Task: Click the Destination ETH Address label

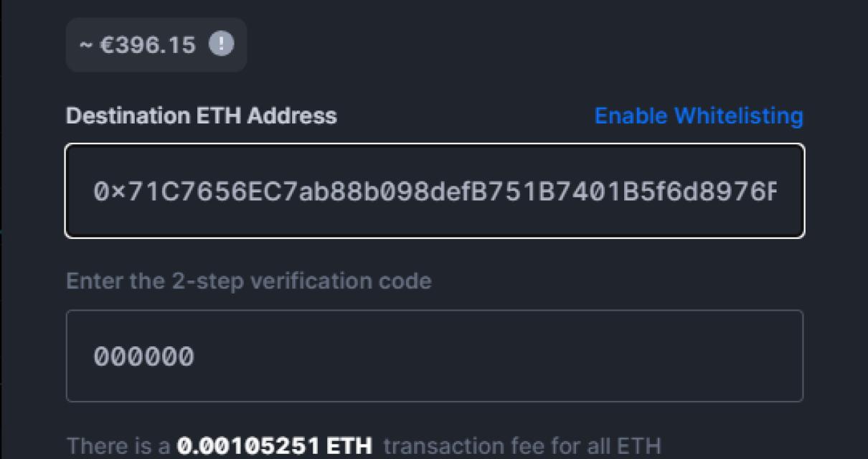Action: point(201,115)
